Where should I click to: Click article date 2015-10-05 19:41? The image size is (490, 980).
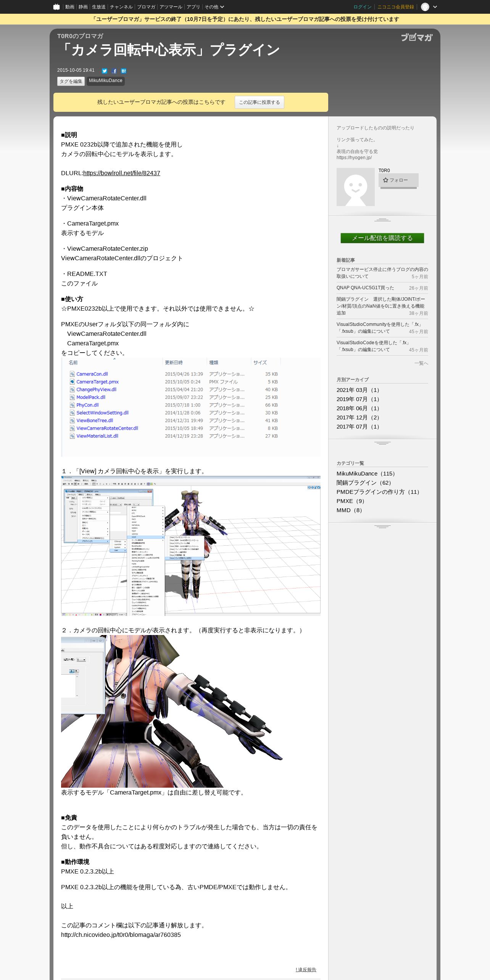[x=76, y=70]
